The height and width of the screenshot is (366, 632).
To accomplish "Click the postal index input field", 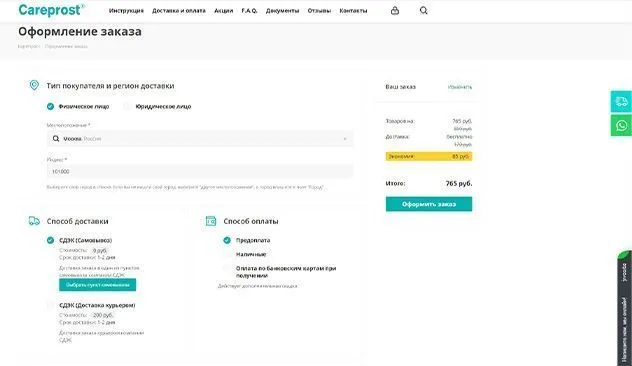I will click(200, 171).
